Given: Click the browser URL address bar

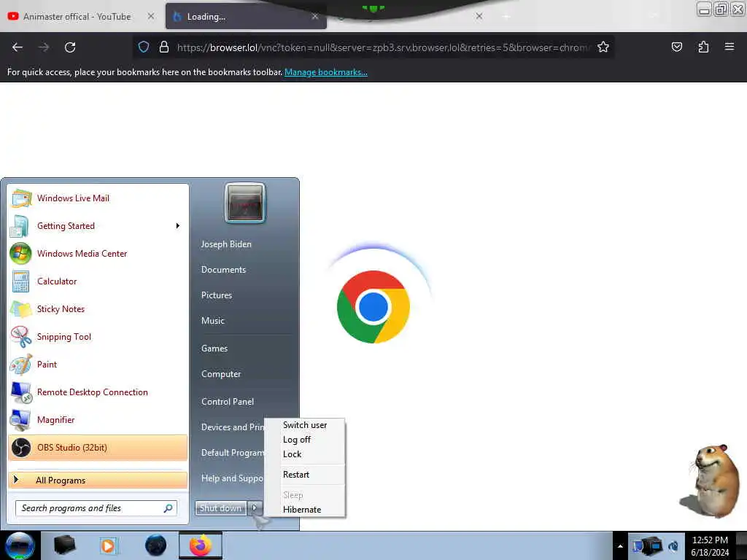Looking at the screenshot, I should pos(373,47).
